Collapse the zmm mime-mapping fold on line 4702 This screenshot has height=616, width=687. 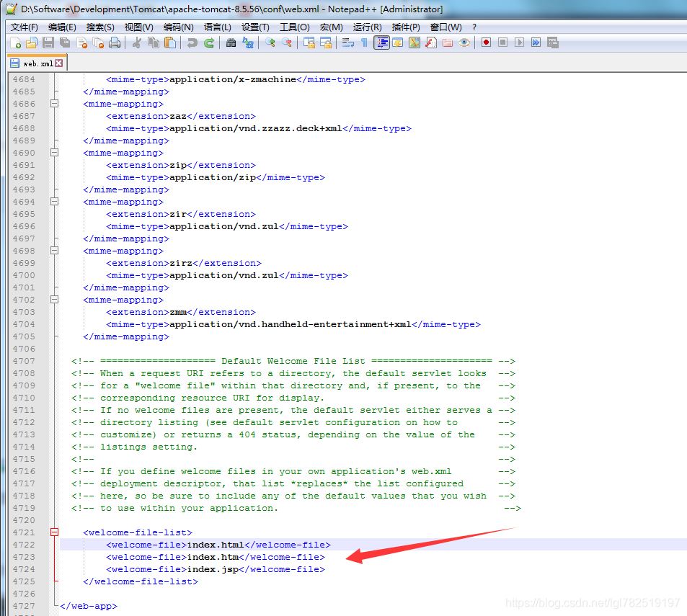[54, 300]
